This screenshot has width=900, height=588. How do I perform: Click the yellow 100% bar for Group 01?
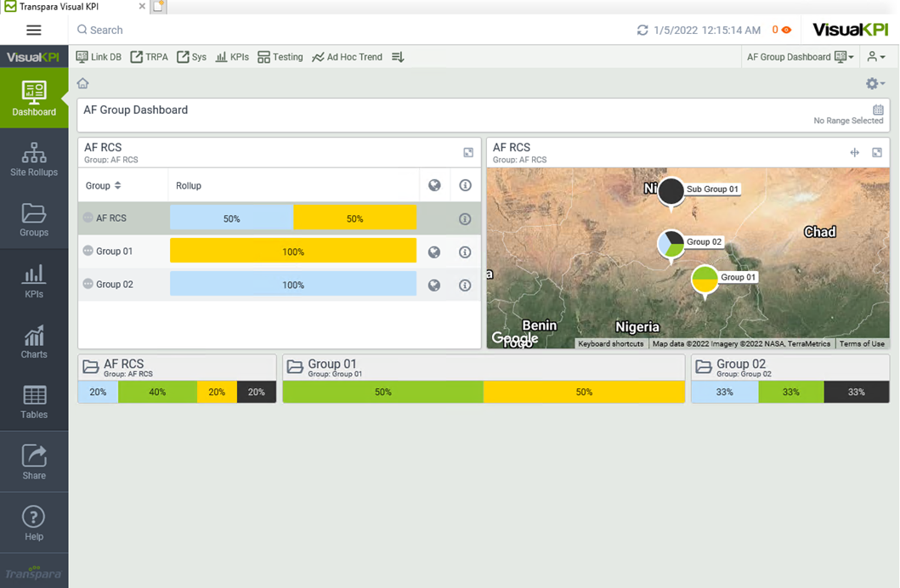tap(293, 252)
